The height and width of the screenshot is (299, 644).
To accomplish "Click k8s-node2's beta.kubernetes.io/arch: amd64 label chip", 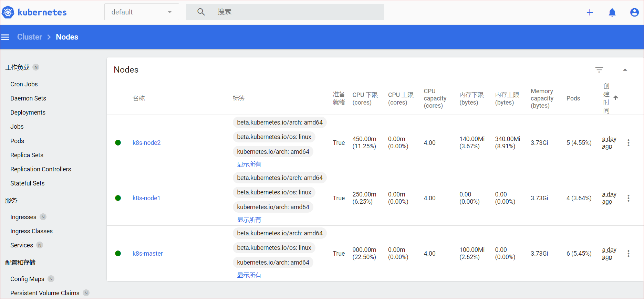I will [280, 122].
